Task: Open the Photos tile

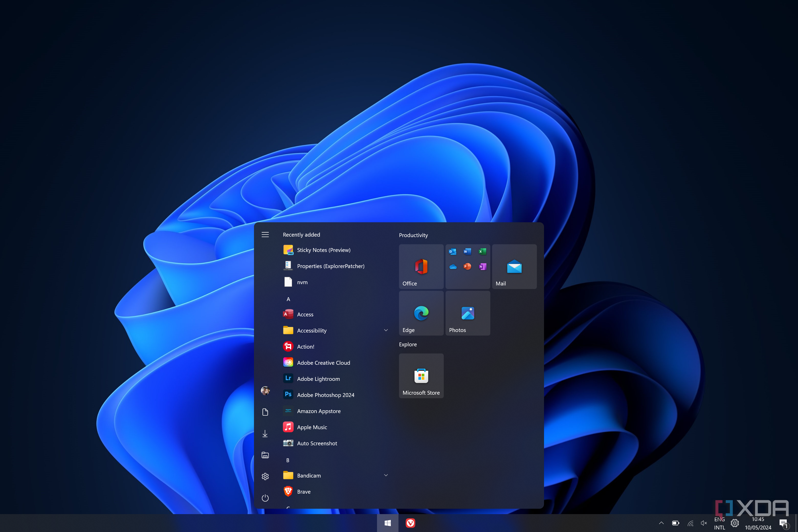Action: (x=468, y=313)
